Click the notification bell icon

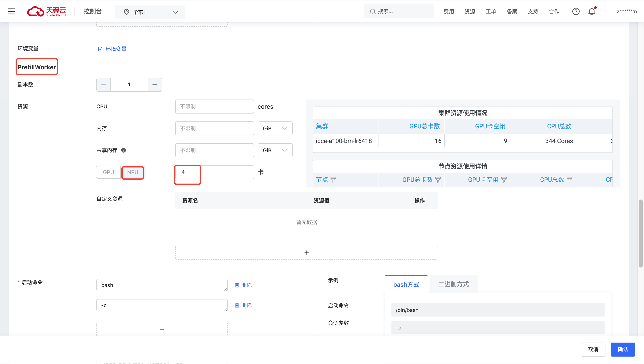591,12
